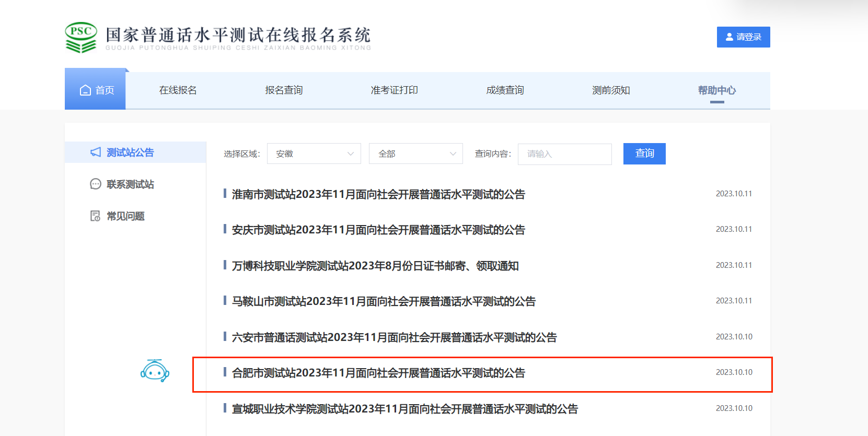The width and height of the screenshot is (868, 436).
Task: Open the 帮助中心 navigation tab
Action: point(716,90)
